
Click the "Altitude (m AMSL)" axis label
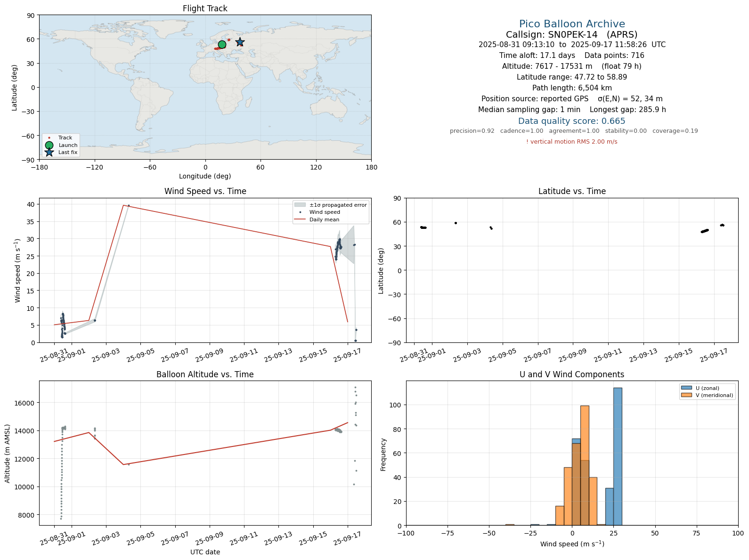[8, 453]
